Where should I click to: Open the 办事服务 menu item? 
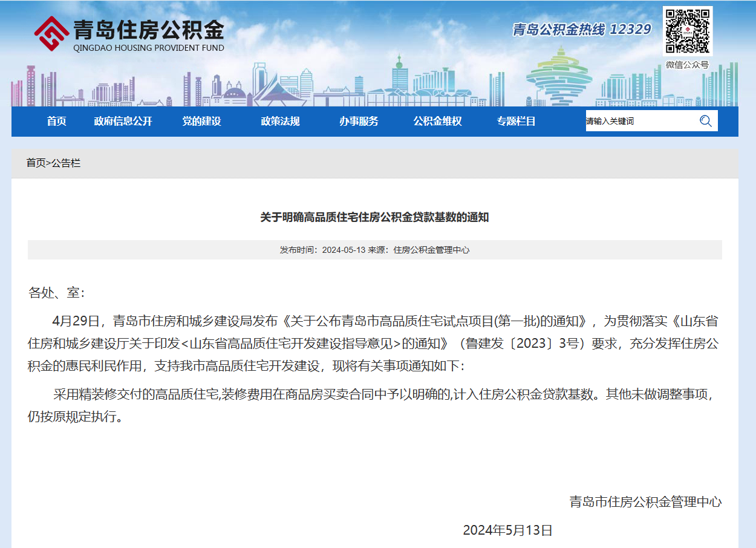[359, 121]
